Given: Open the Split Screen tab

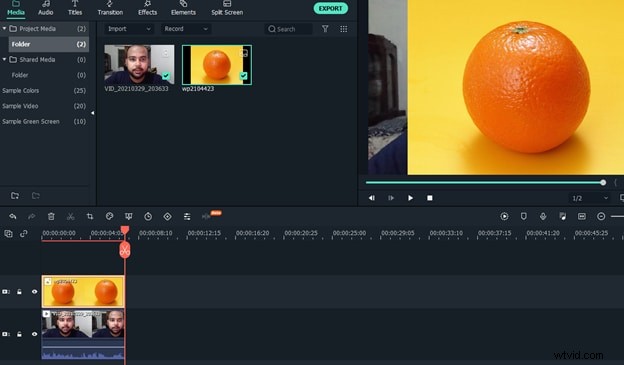Looking at the screenshot, I should (227, 8).
